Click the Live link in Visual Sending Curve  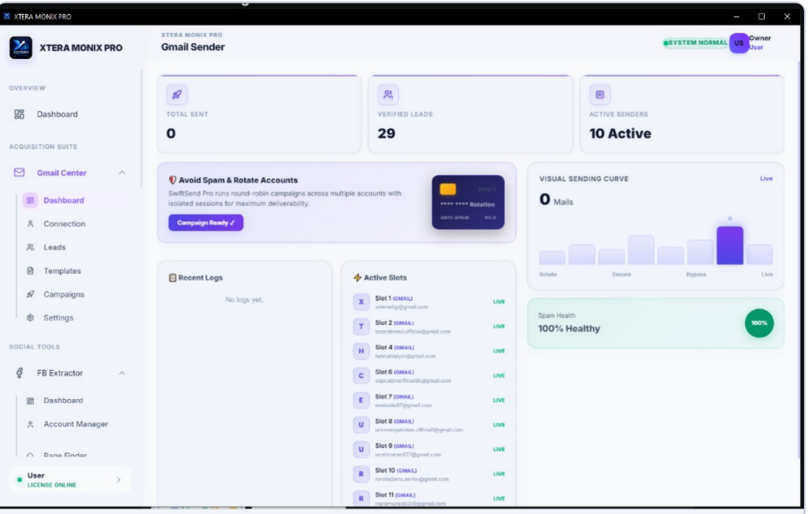[x=766, y=178]
